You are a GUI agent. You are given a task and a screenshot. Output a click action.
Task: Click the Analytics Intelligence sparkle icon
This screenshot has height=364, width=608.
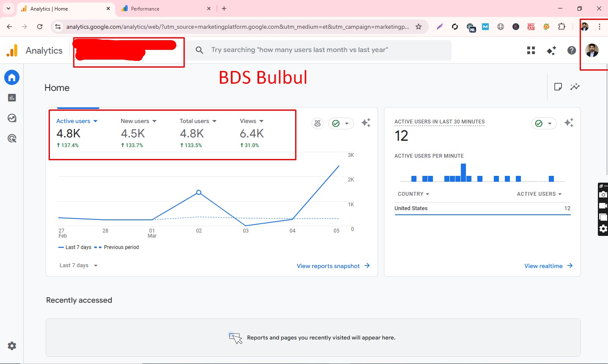click(551, 50)
